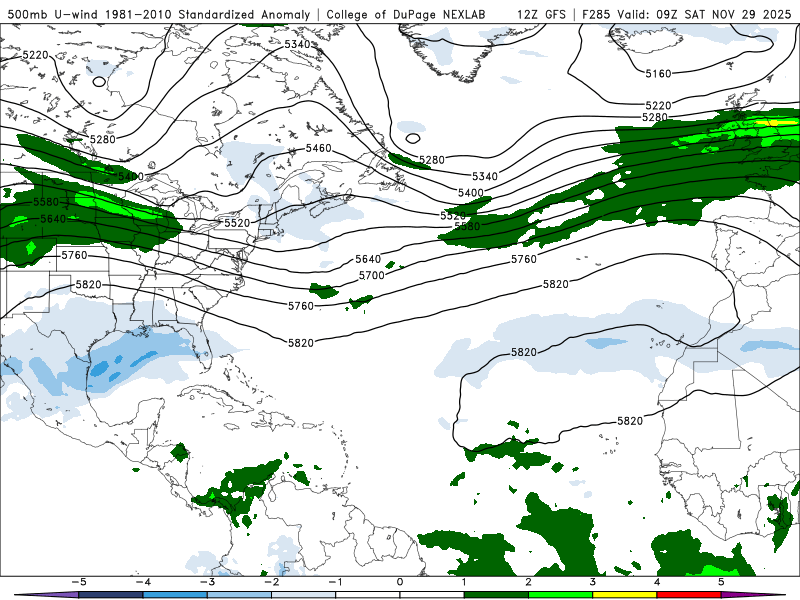
Task: Pick the medium blue swatch between -4 and -3
Action: [x=175, y=595]
